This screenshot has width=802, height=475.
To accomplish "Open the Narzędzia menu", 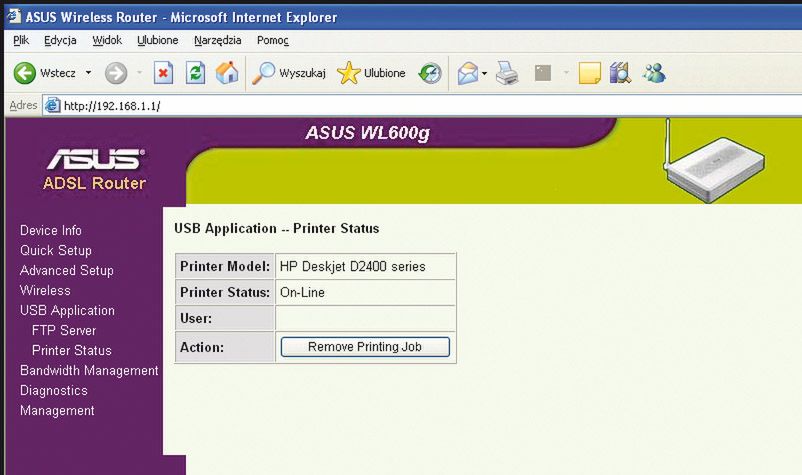I will coord(217,40).
